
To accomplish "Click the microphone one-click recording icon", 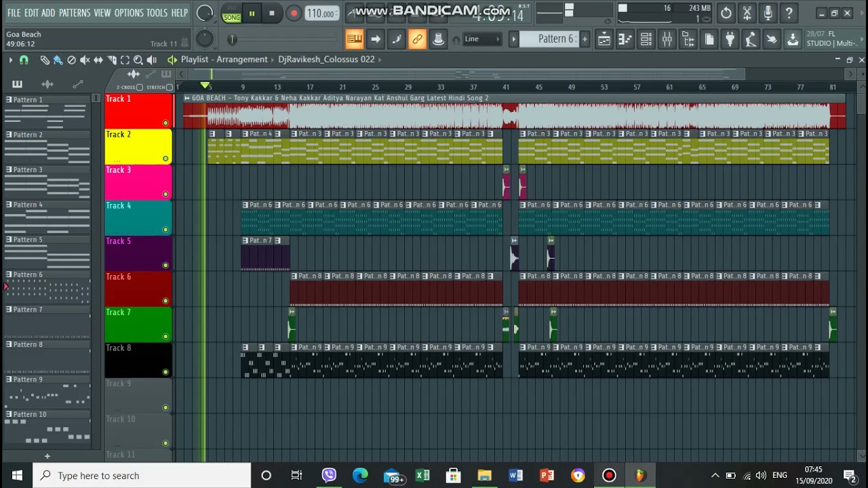I will [768, 13].
